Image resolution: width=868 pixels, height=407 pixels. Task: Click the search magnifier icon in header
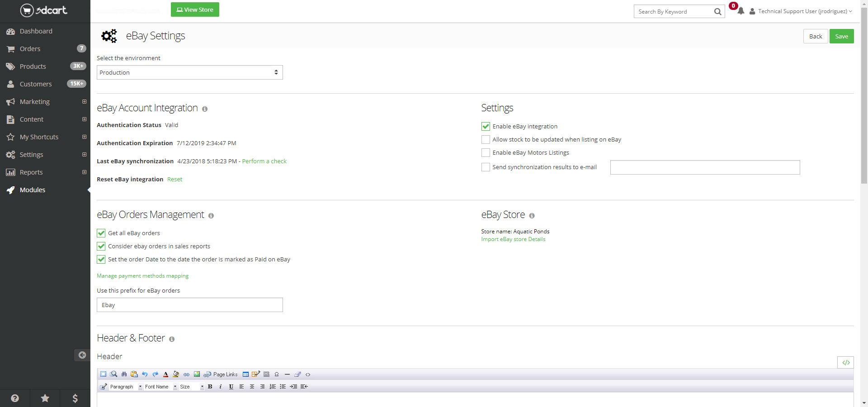(717, 12)
